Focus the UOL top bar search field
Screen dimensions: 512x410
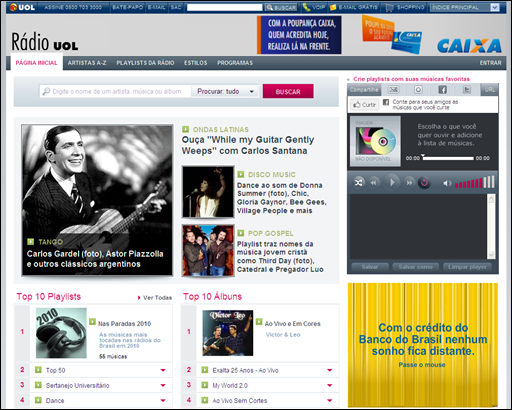coord(225,7)
